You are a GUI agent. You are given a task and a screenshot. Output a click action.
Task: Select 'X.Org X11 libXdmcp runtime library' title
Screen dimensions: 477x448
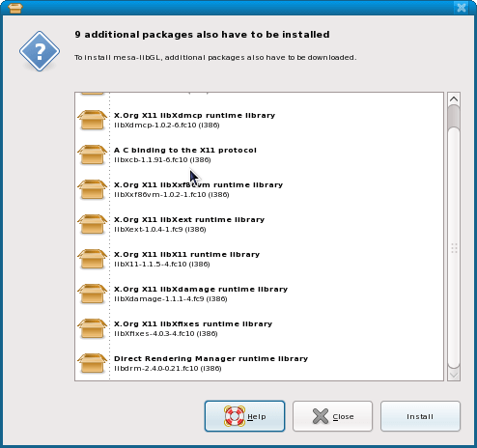tap(194, 115)
